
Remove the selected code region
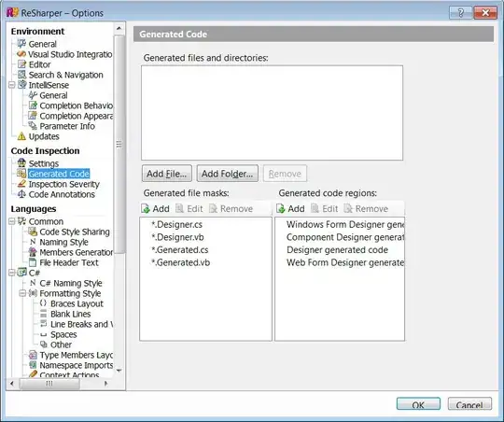(366, 209)
